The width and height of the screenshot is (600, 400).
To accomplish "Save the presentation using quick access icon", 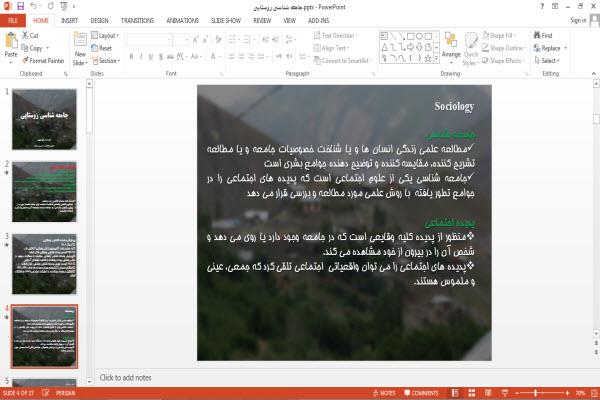I will click(x=20, y=6).
